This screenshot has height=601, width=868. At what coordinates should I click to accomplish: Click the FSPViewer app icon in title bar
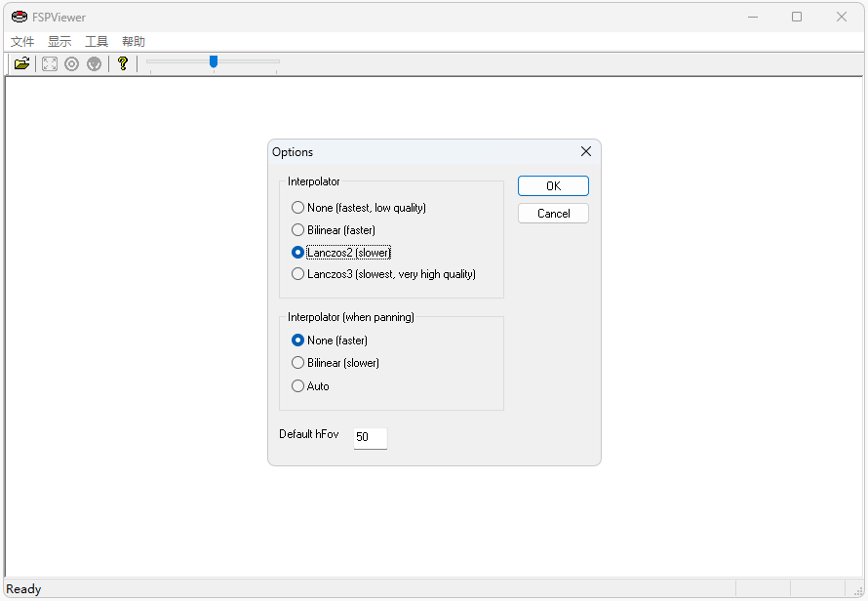(20, 17)
